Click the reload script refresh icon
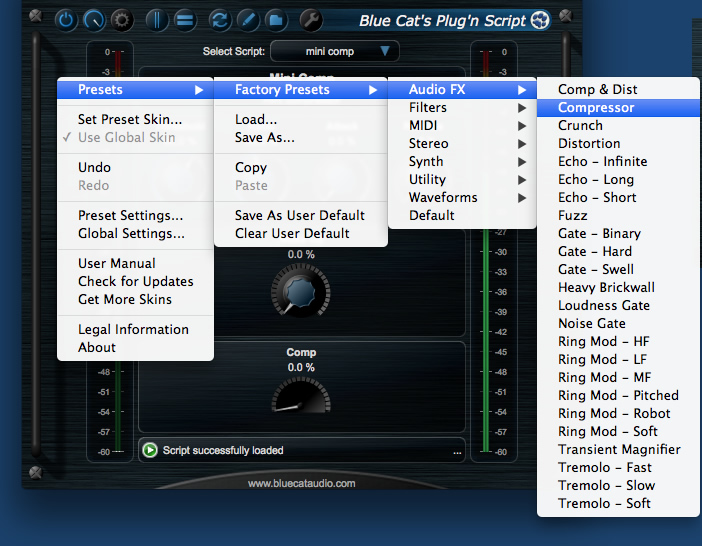 coord(220,21)
